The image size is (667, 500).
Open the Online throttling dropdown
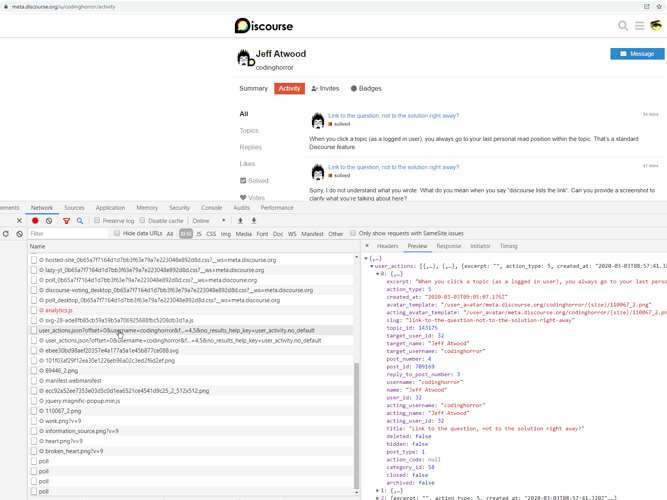[x=208, y=221]
